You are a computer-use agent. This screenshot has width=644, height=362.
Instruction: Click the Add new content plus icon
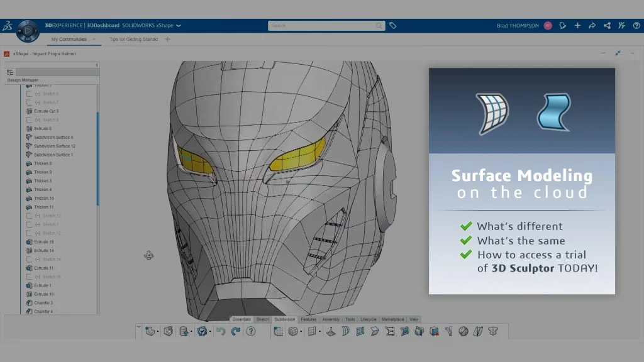click(x=577, y=26)
